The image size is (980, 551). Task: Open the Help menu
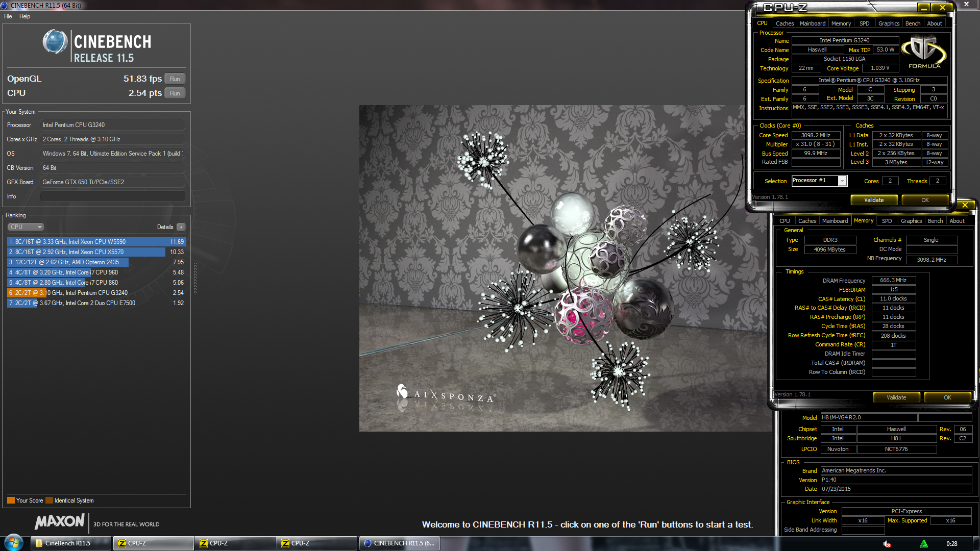click(x=24, y=16)
